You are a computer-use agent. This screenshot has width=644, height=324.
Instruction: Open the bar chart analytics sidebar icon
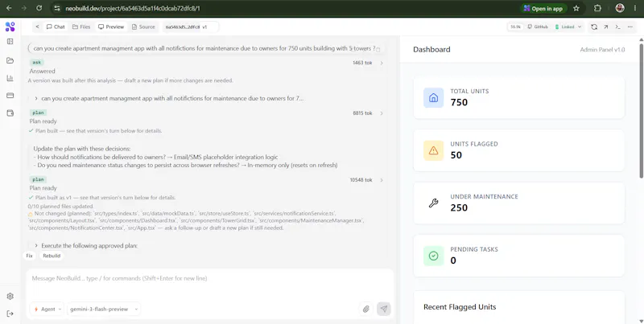pos(10,78)
